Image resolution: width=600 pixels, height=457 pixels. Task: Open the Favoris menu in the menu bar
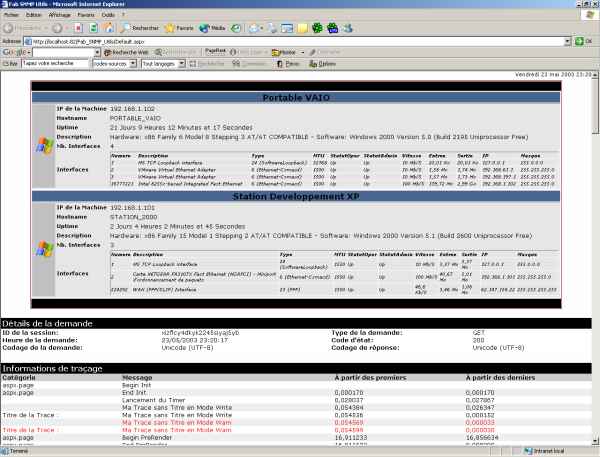click(86, 15)
